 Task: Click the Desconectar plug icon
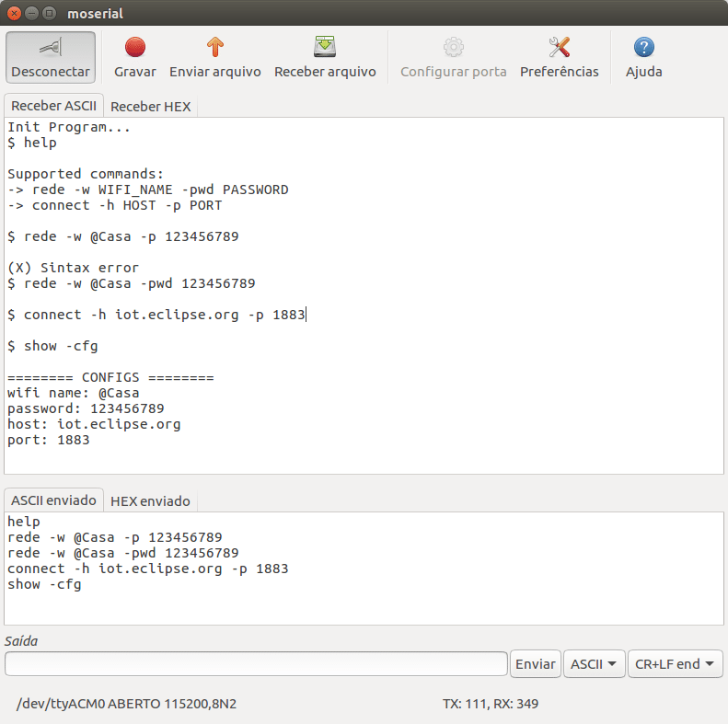51,47
